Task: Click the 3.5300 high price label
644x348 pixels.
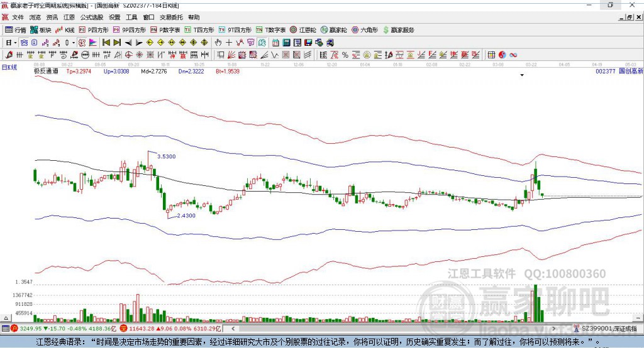Action: 166,156
